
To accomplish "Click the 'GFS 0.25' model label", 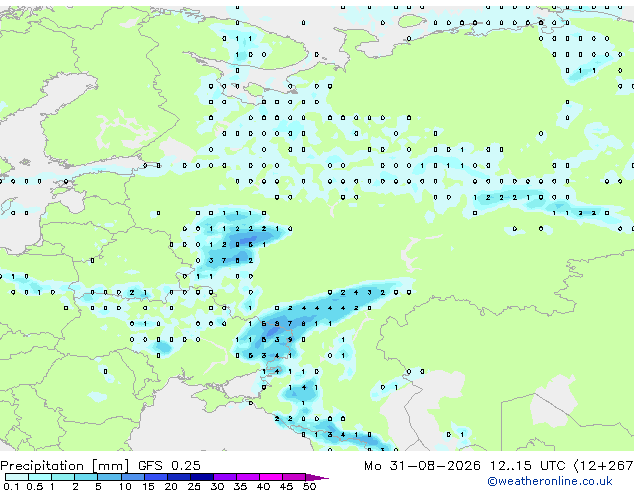I will (169, 465).
